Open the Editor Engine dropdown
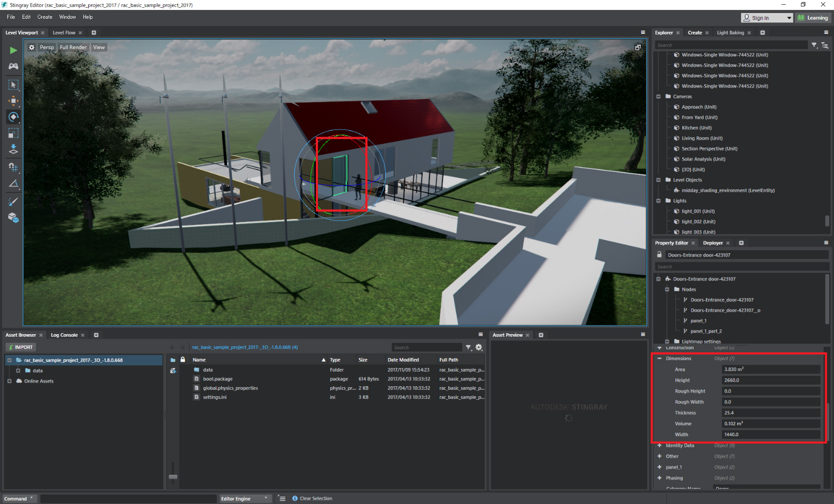The height and width of the screenshot is (504, 834). pyautogui.click(x=246, y=499)
